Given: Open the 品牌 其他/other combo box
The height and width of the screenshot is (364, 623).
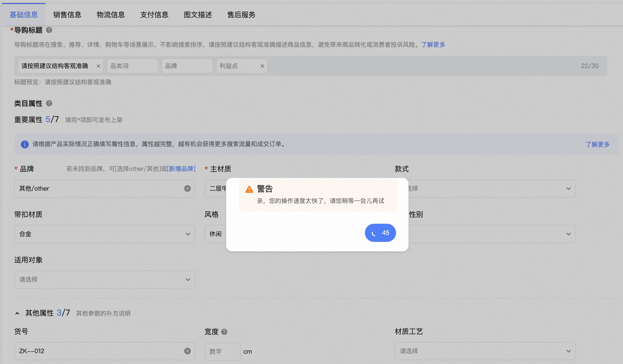Looking at the screenshot, I should (x=105, y=189).
